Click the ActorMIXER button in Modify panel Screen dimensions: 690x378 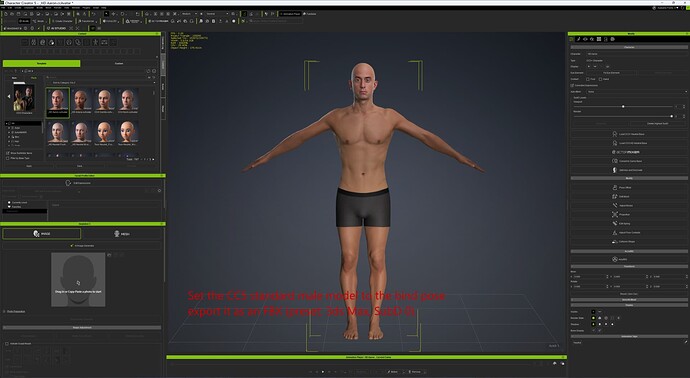tap(629, 152)
